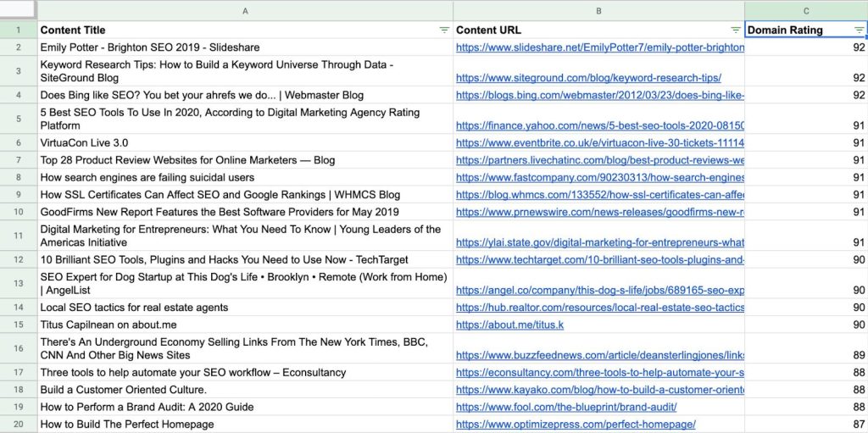
Task: Select row 11 header
Action: point(18,236)
